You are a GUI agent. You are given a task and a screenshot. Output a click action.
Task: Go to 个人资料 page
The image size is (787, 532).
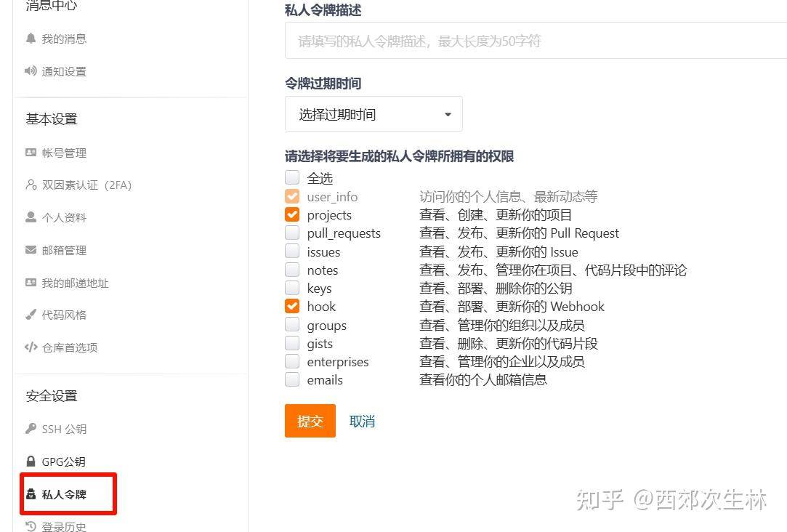64,217
